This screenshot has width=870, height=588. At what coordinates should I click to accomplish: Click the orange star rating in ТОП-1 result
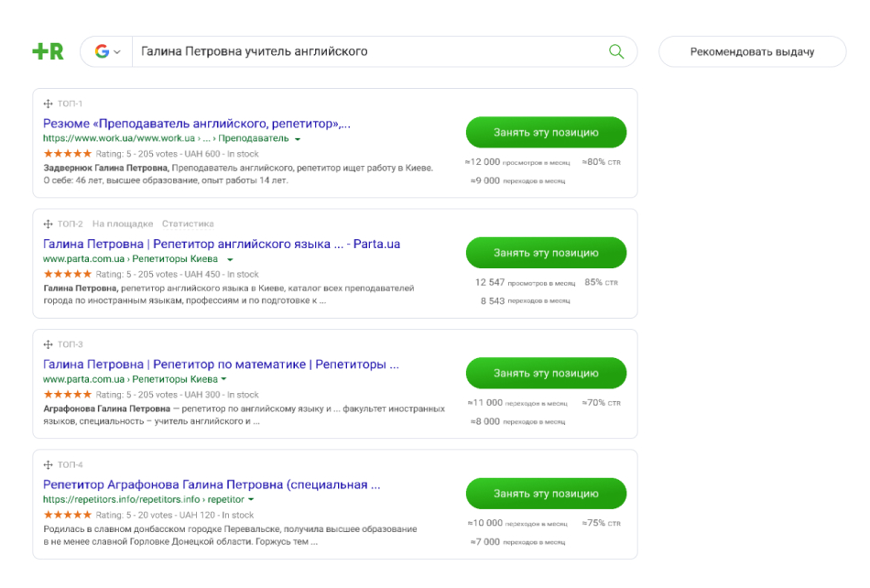click(x=67, y=154)
